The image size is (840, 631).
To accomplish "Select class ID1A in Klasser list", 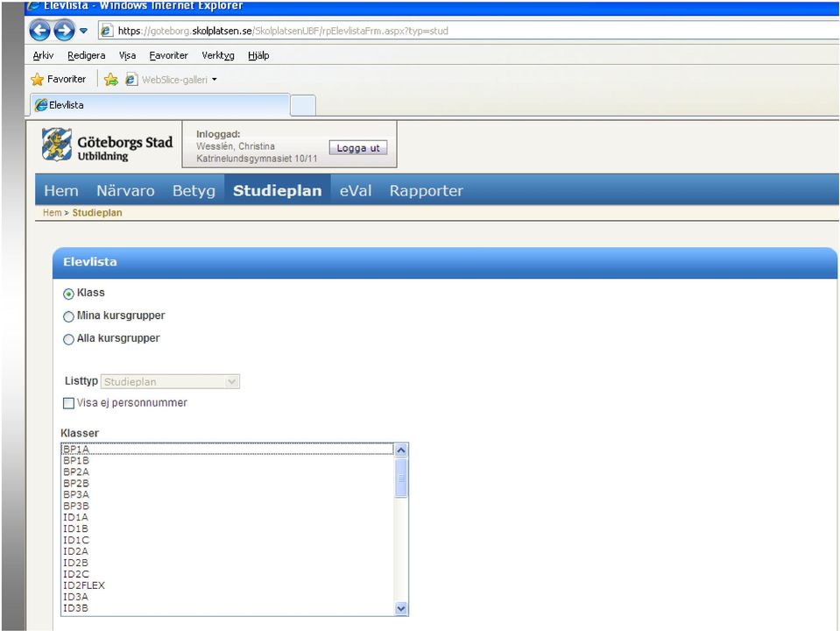I will [228, 517].
